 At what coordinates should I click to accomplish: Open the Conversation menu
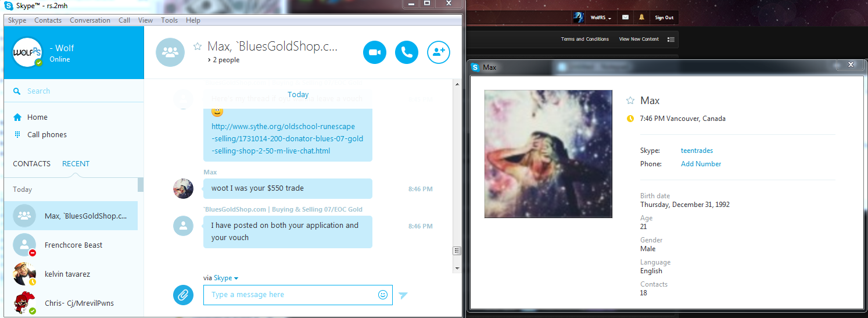(x=90, y=20)
